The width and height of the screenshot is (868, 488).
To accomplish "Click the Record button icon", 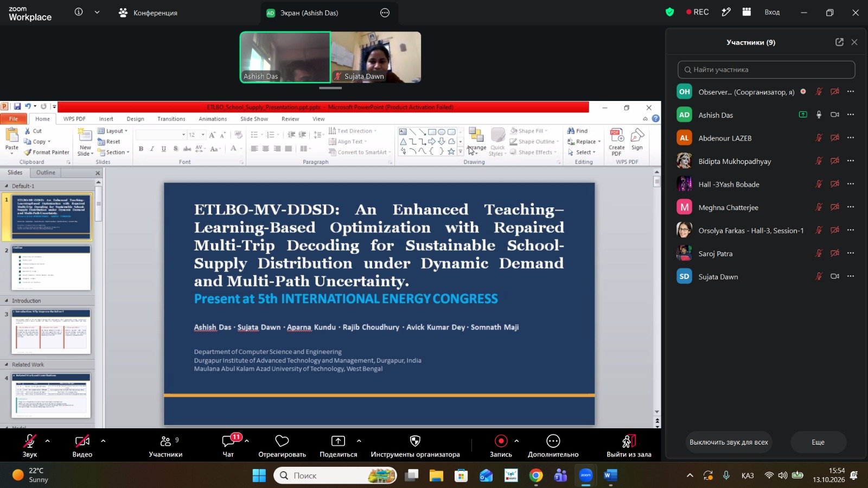I will click(x=501, y=441).
